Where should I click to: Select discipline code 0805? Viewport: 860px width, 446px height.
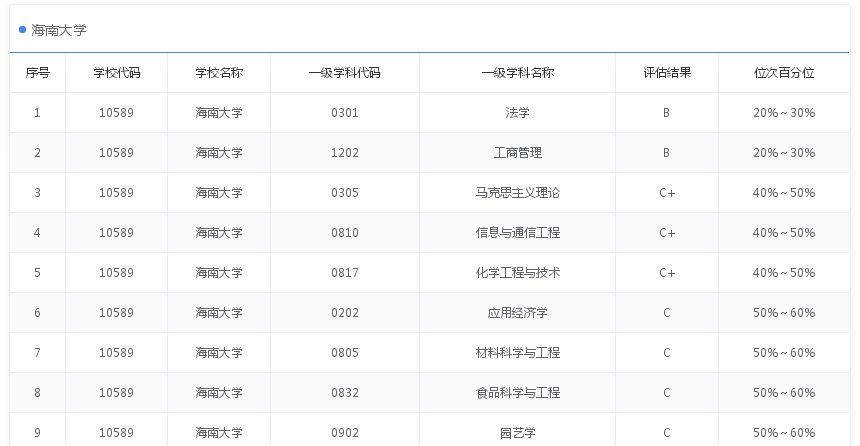point(344,353)
